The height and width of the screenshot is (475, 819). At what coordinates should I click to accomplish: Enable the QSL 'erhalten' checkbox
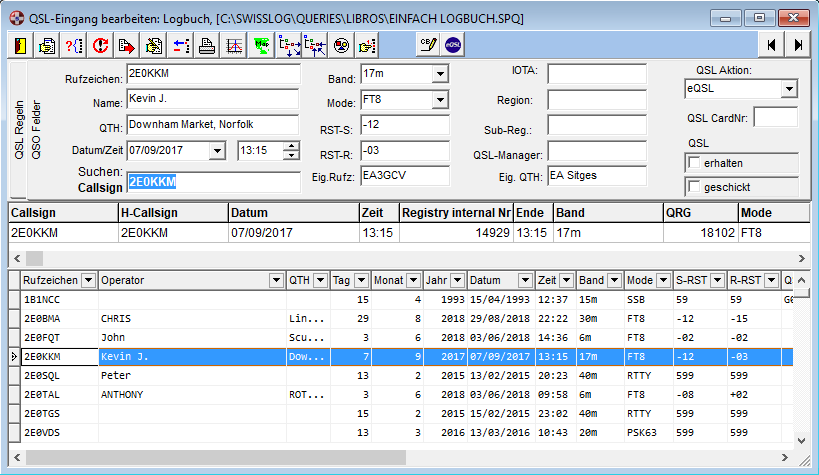694,163
